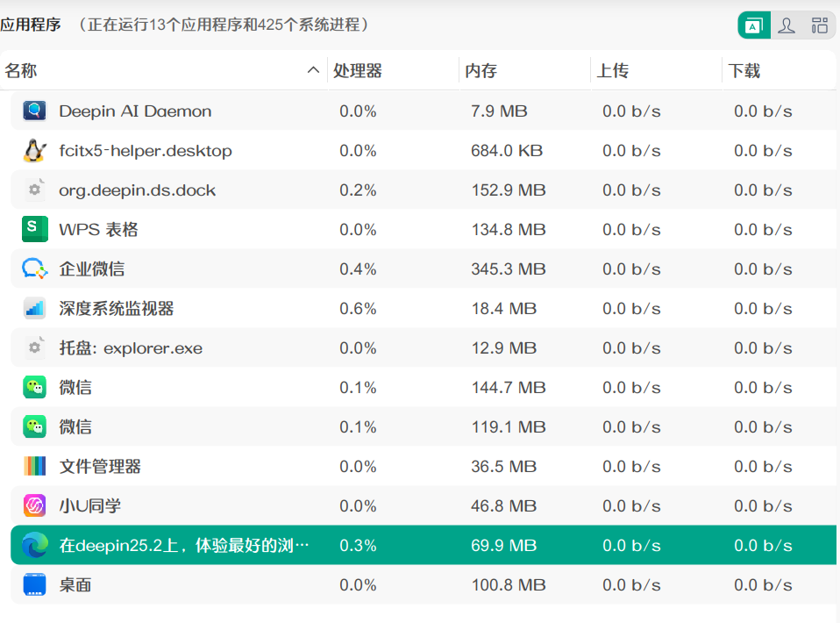
Task: Select the "文件管理器" process name
Action: [100, 467]
